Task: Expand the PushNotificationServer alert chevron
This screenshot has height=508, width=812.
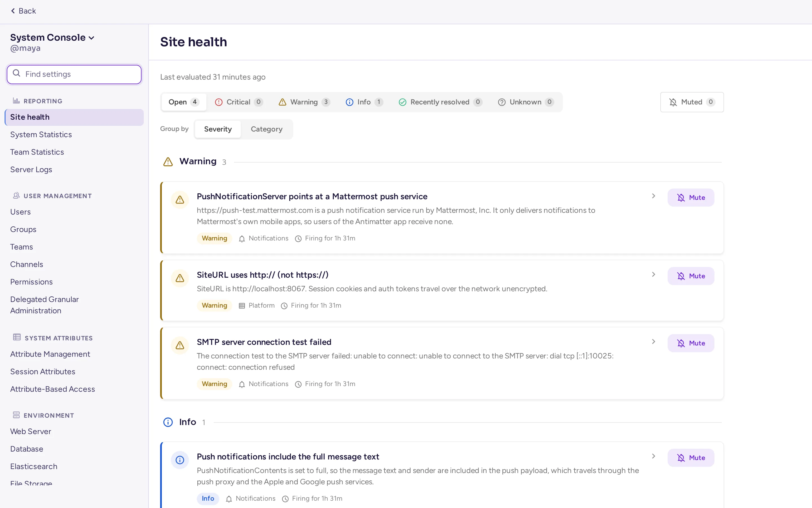Action: [653, 196]
